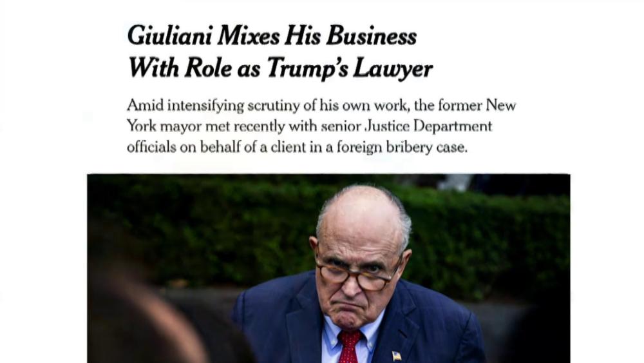Click the headline's first line starting with "Giuliani Mixes"
Viewport: 644px width, 363px height.
coord(272,35)
